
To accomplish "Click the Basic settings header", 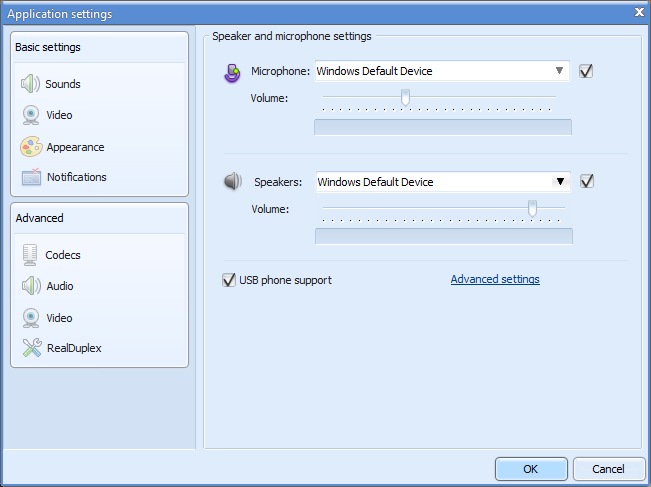I will pos(48,47).
